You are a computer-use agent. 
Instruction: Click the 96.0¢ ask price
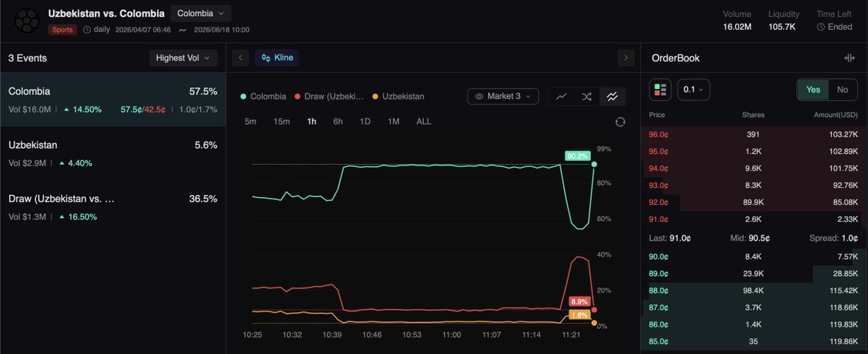658,134
